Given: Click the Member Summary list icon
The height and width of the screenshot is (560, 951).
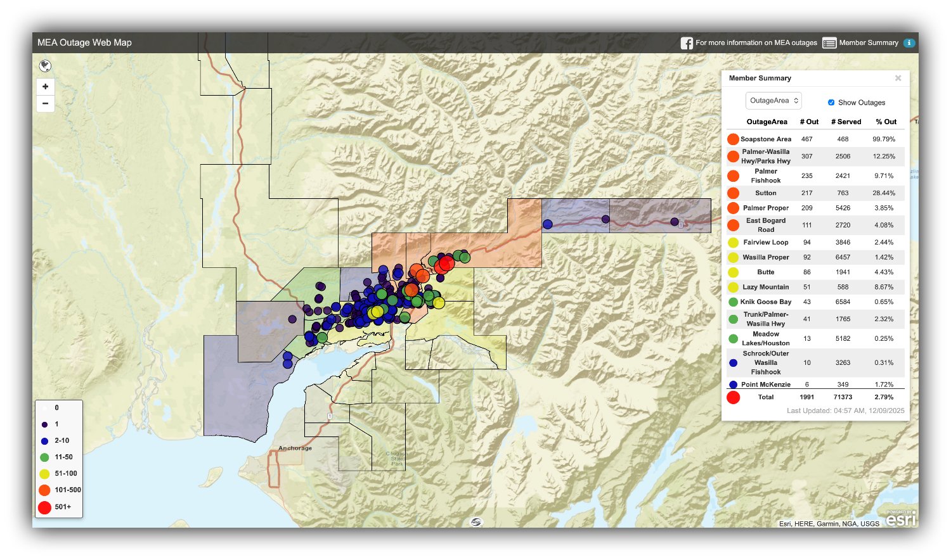Looking at the screenshot, I should click(x=829, y=43).
